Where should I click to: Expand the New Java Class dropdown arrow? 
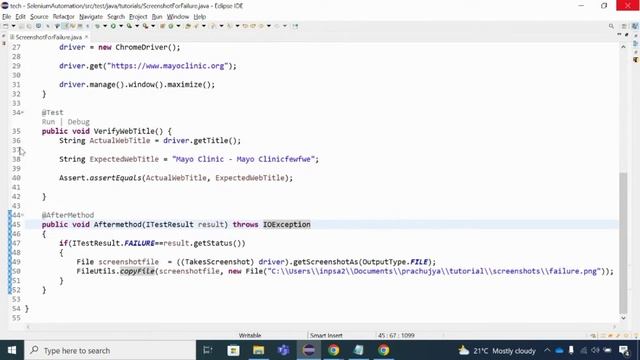click(x=178, y=26)
